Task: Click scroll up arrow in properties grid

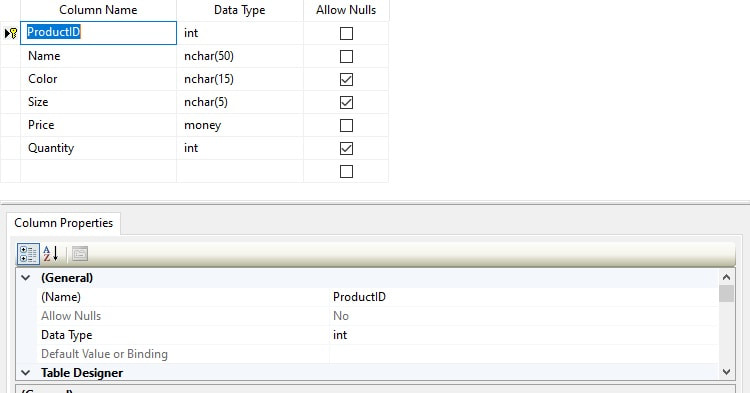Action: click(x=726, y=277)
